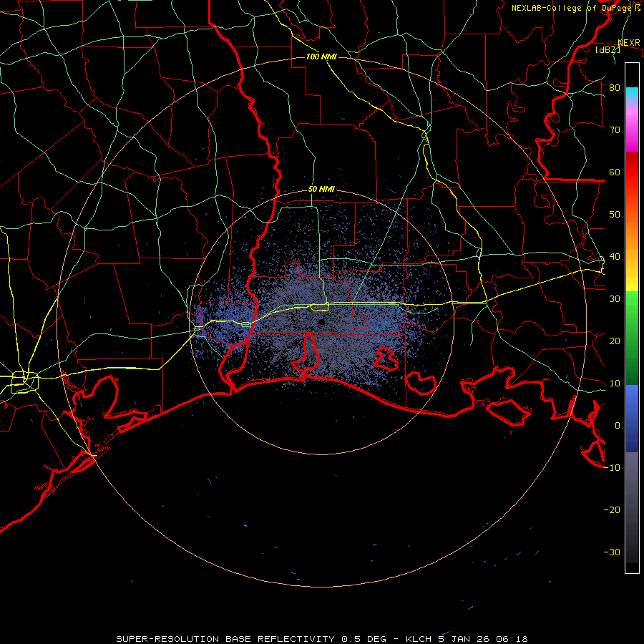
Task: Click the 30 value on dBZ scale
Action: pyautogui.click(x=615, y=299)
